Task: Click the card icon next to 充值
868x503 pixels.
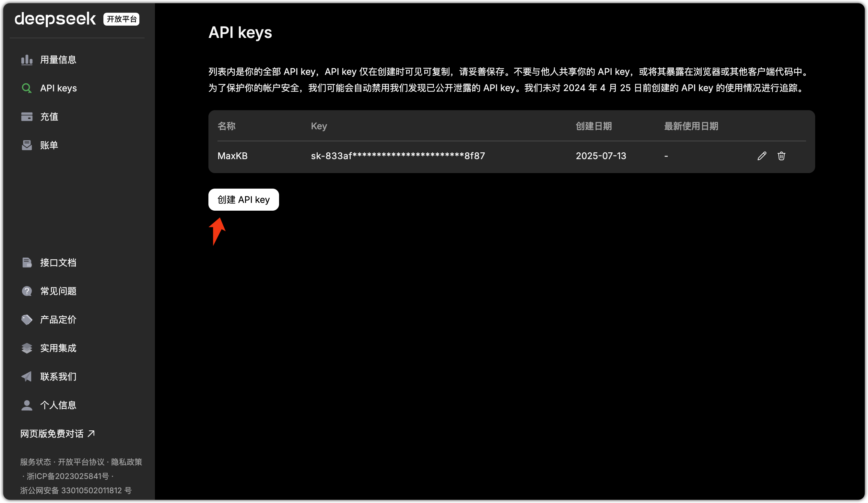Action: point(27,117)
